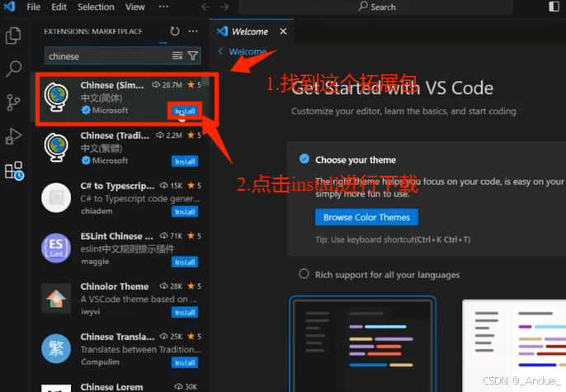
Task: Install ESLint Chinese extension
Action: pyautogui.click(x=185, y=262)
